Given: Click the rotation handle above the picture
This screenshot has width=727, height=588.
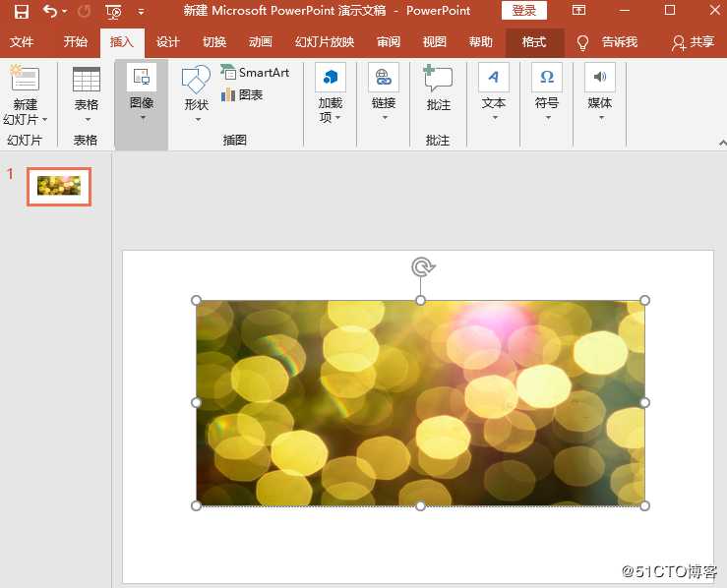Looking at the screenshot, I should tap(422, 266).
